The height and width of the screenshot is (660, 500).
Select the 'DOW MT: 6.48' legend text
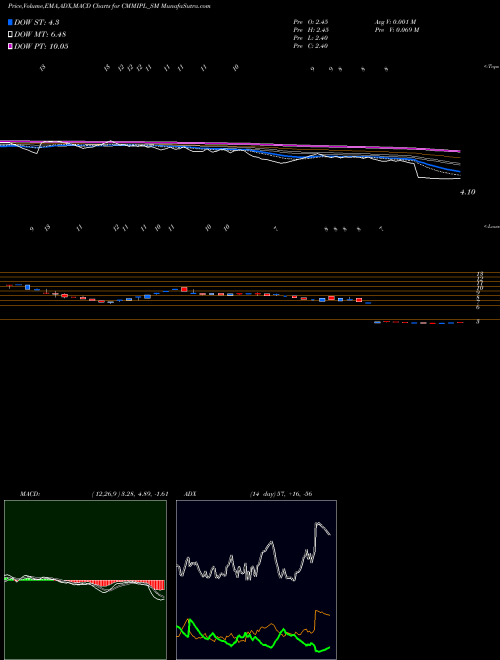(x=40, y=35)
